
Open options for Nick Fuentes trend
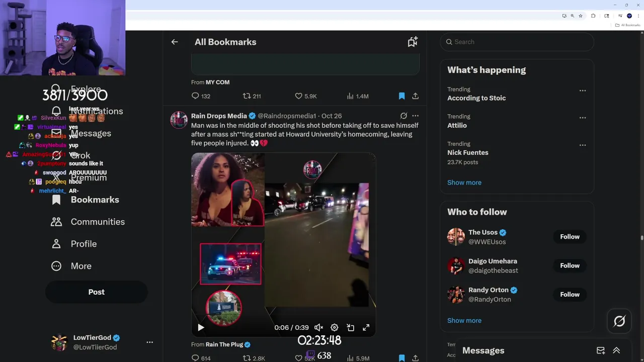583,145
